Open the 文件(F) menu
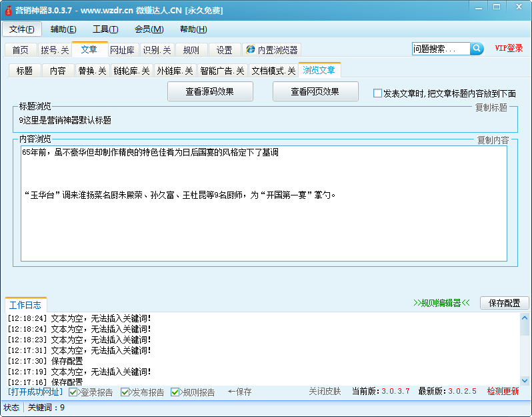Image resolution: width=532 pixels, height=417 pixels. tap(22, 29)
